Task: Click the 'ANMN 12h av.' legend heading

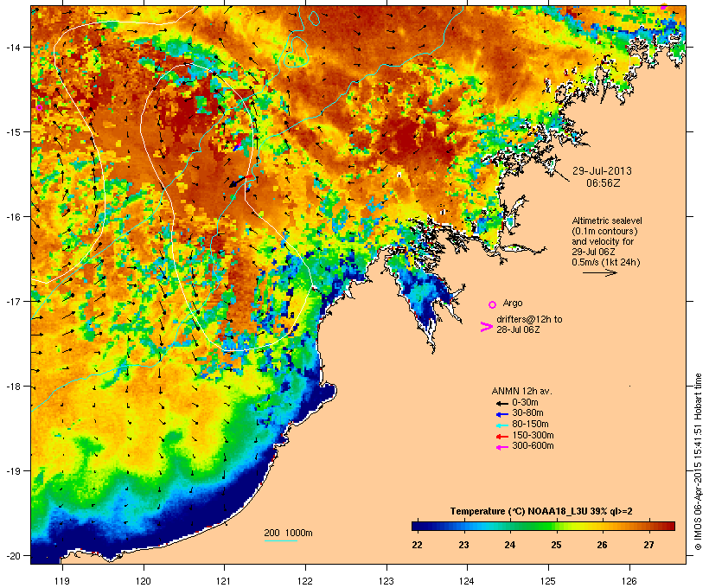Action: pos(521,391)
